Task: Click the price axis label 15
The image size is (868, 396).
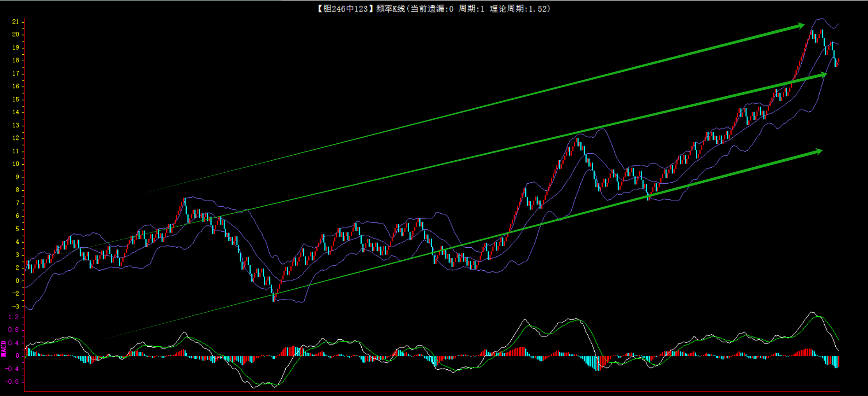Action: click(x=16, y=99)
